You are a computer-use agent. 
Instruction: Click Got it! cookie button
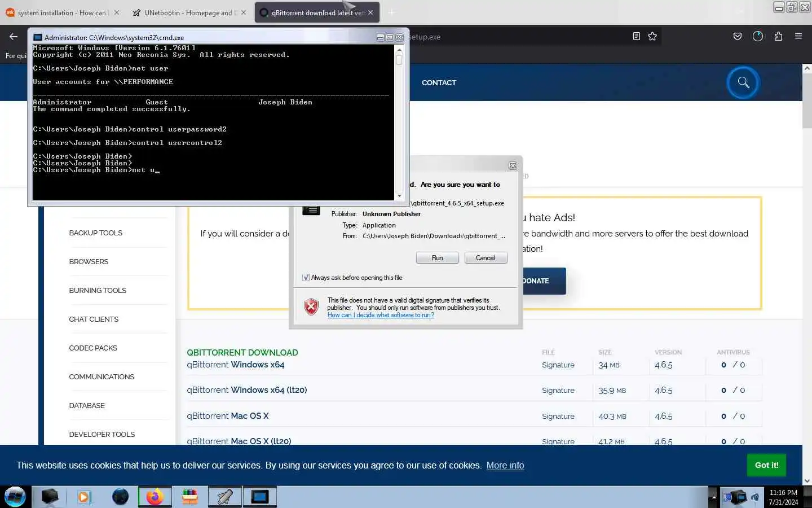pyautogui.click(x=766, y=465)
